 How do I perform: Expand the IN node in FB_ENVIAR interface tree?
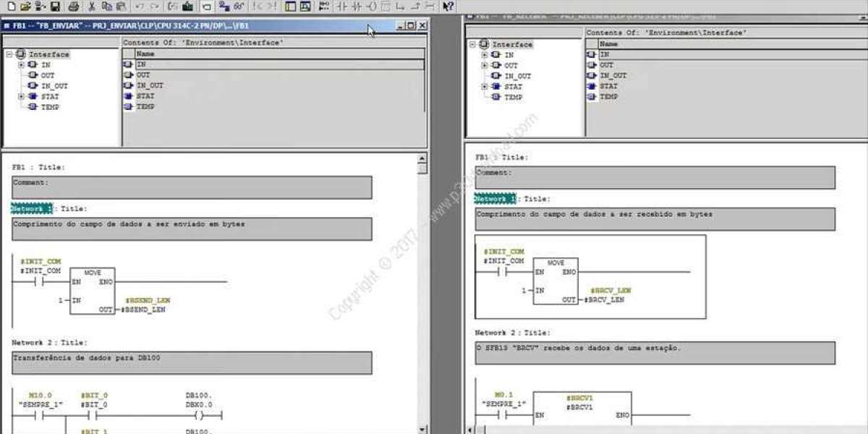22,65
